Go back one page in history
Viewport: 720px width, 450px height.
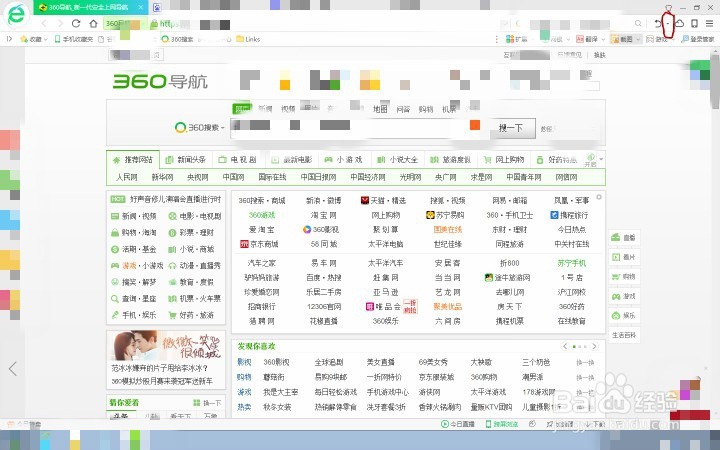click(44, 23)
